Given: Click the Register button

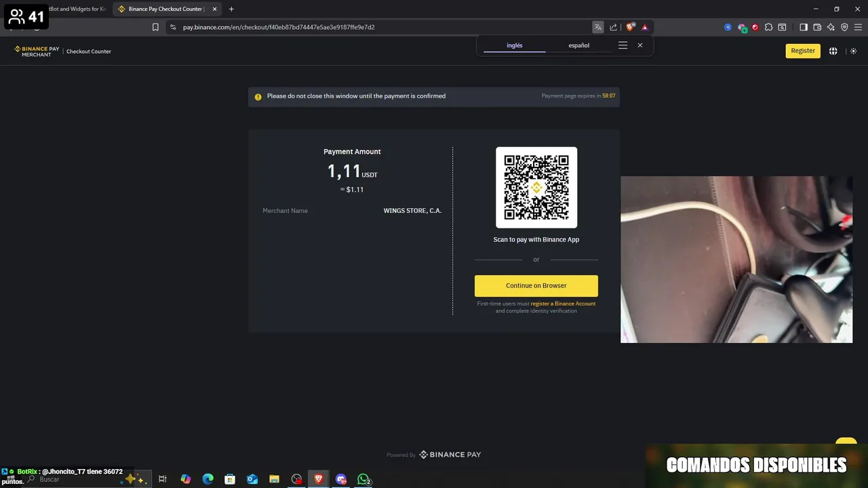Looking at the screenshot, I should coord(803,51).
